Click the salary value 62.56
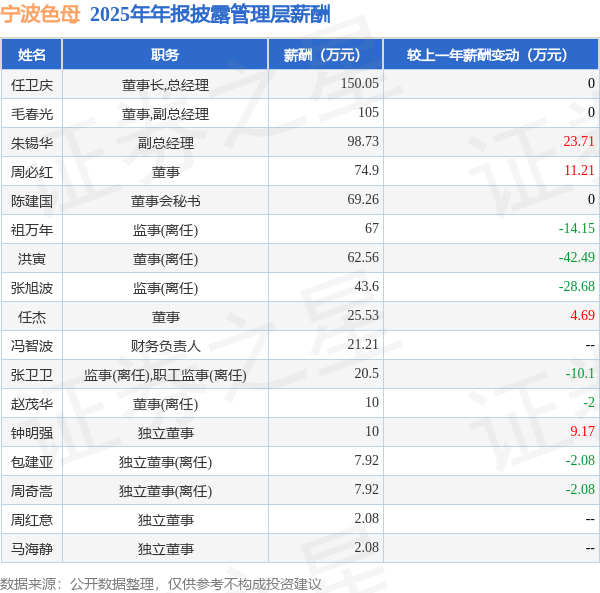 pos(363,258)
